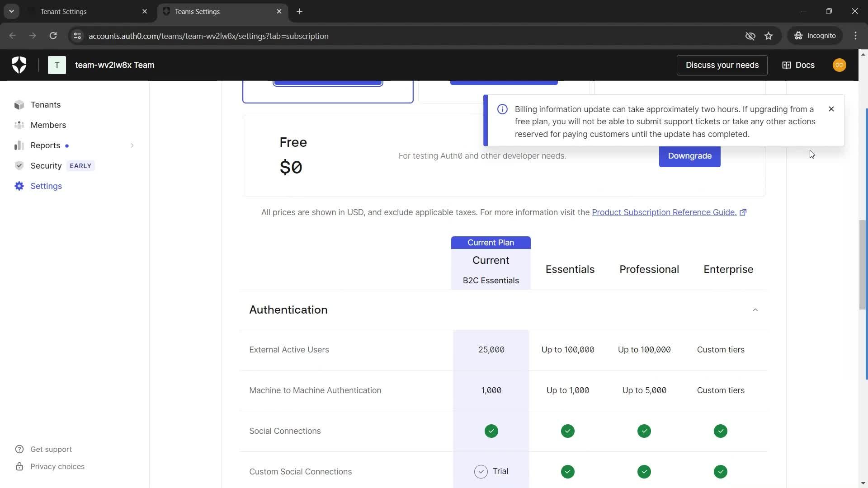This screenshot has height=488, width=868.
Task: Click the Settings gear icon
Action: 19,186
